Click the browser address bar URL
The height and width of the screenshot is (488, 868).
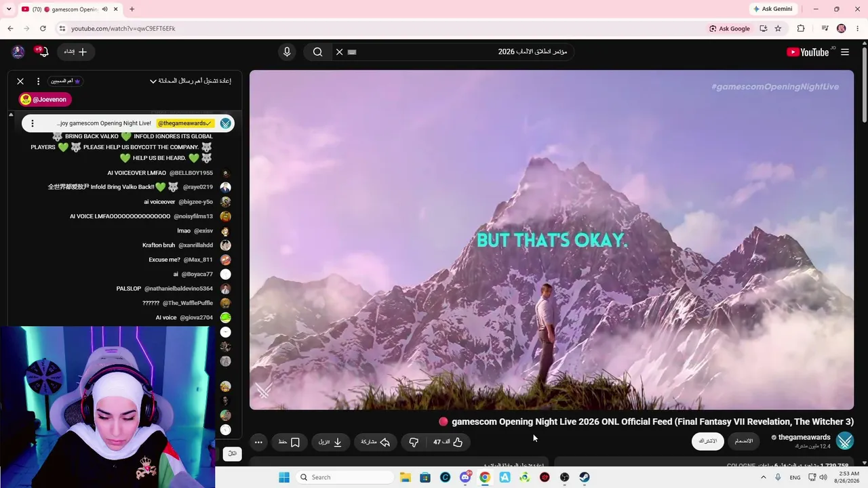(123, 28)
